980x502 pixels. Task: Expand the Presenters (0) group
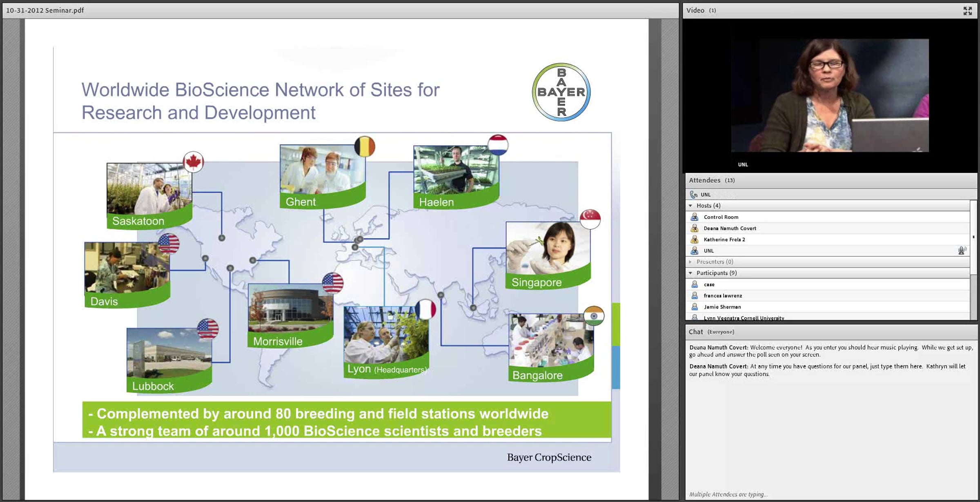click(690, 262)
